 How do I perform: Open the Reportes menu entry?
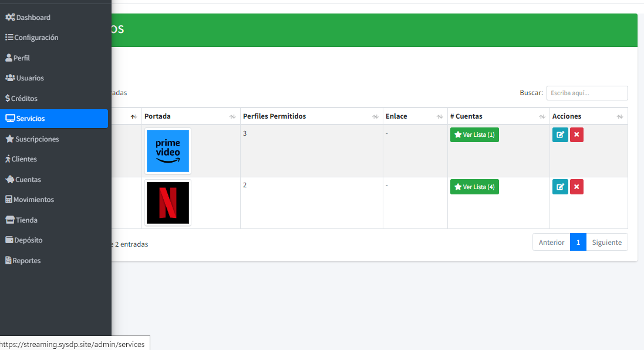point(54,260)
